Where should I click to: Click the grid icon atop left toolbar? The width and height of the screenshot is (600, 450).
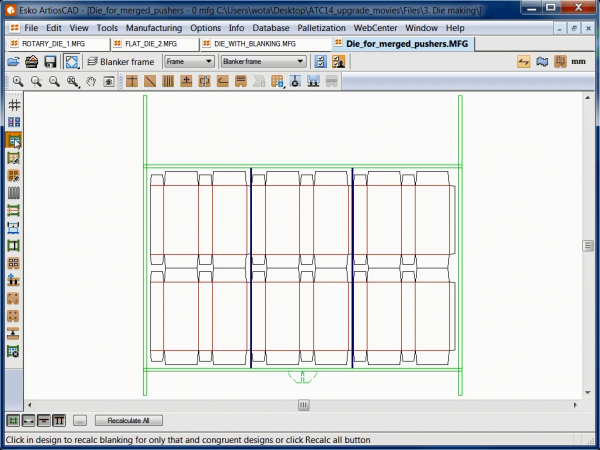(14, 105)
